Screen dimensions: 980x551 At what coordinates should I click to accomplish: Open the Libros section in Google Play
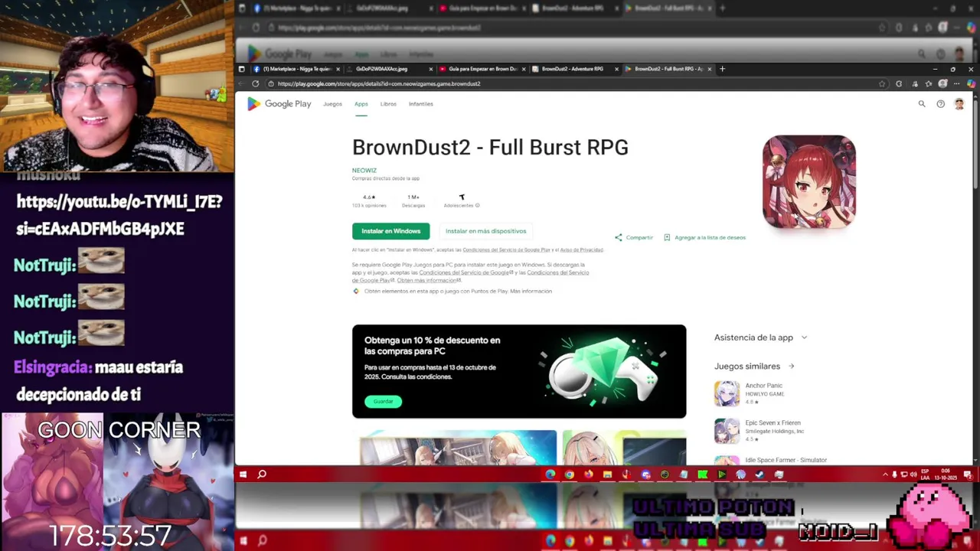click(388, 104)
